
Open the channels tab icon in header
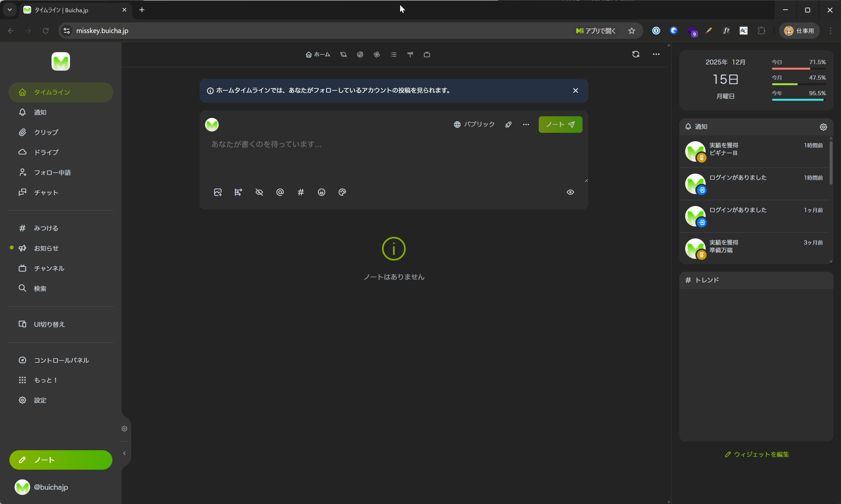[427, 55]
